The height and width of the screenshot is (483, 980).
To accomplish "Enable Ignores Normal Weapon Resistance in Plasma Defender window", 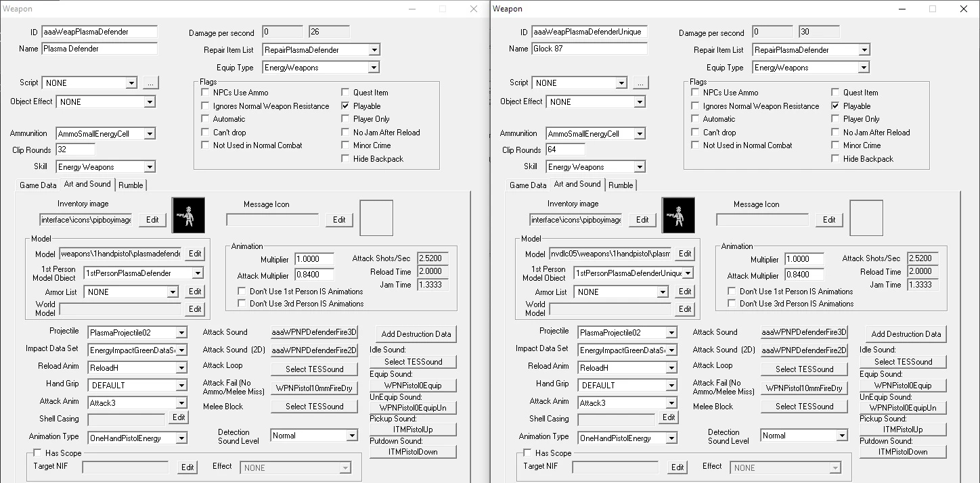I will 206,106.
